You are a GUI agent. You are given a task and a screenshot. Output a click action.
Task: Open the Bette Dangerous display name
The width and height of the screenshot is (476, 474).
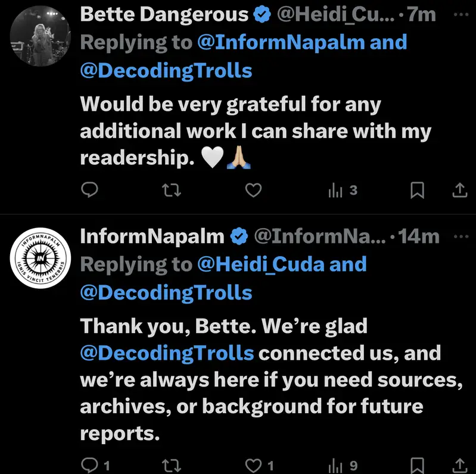tap(164, 15)
